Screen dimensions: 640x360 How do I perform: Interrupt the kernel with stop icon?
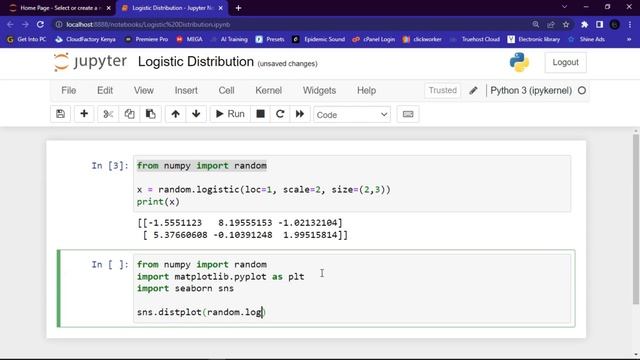260,114
